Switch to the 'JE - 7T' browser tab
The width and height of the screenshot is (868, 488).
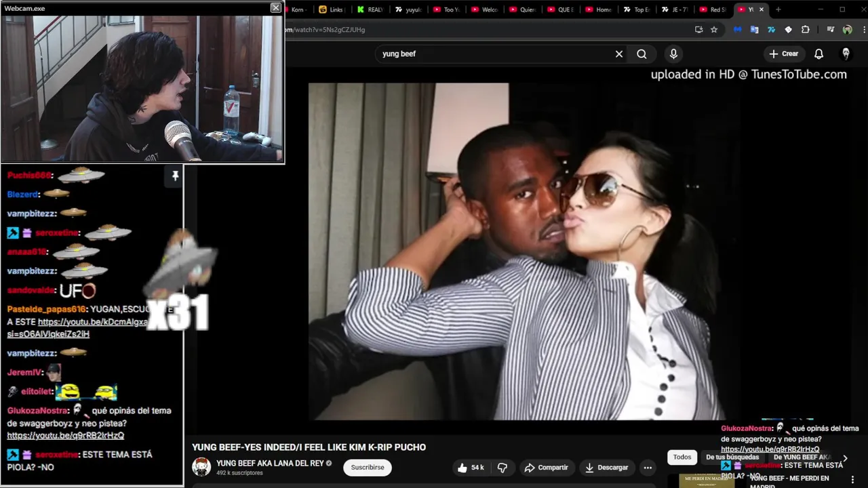674,9
